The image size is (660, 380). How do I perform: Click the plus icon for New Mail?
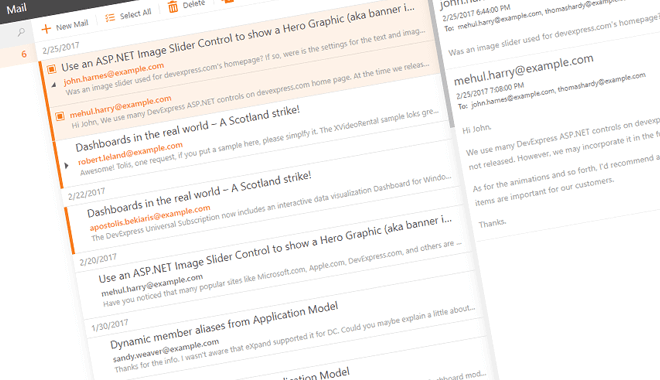[x=46, y=28]
